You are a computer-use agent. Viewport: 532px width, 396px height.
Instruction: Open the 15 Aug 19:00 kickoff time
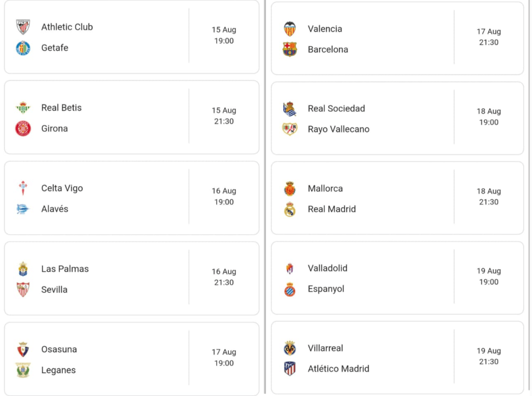tap(224, 35)
